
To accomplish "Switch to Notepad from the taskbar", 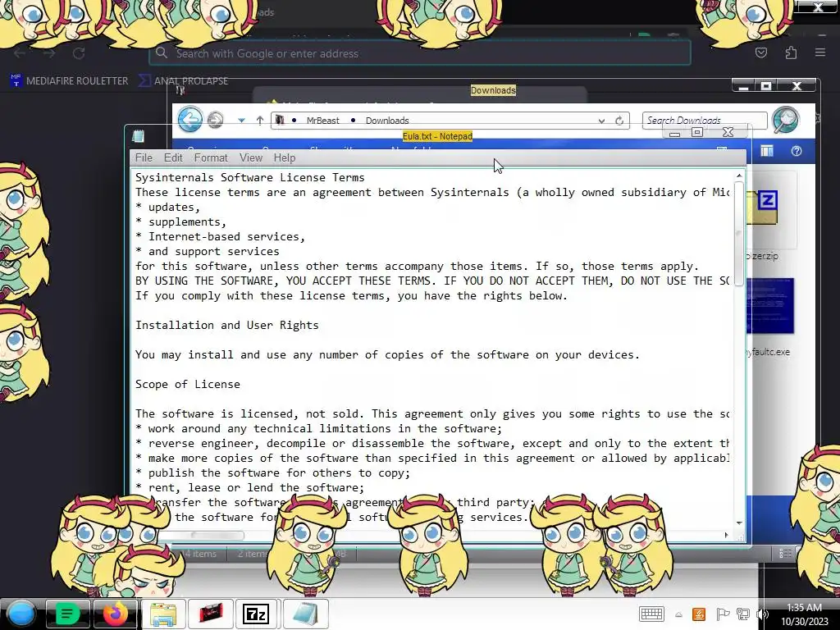I will [305, 614].
